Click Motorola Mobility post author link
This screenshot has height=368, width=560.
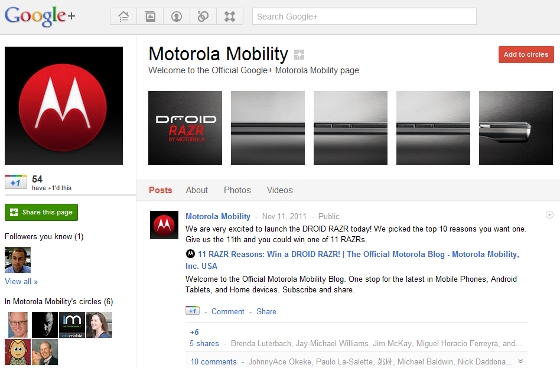click(218, 216)
